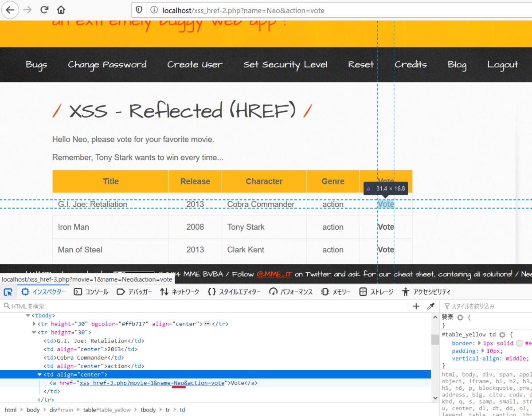Viewport: 532px width, 416px height.
Task: Click the Reset menu link
Action: pyautogui.click(x=361, y=65)
